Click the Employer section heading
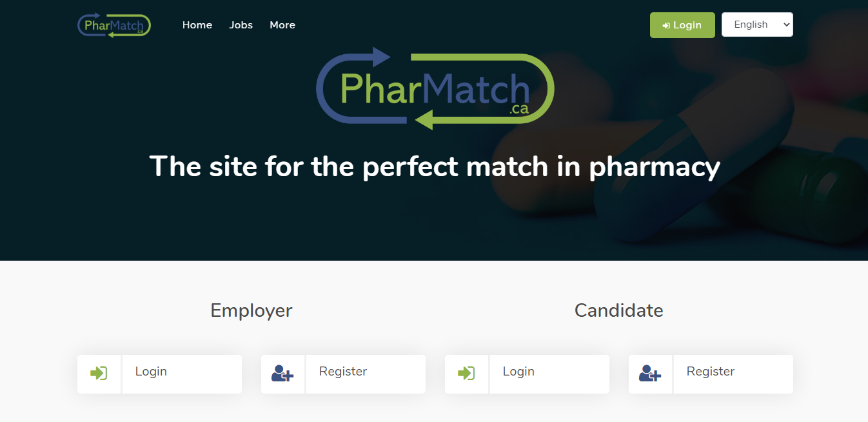The image size is (868, 422). click(251, 310)
